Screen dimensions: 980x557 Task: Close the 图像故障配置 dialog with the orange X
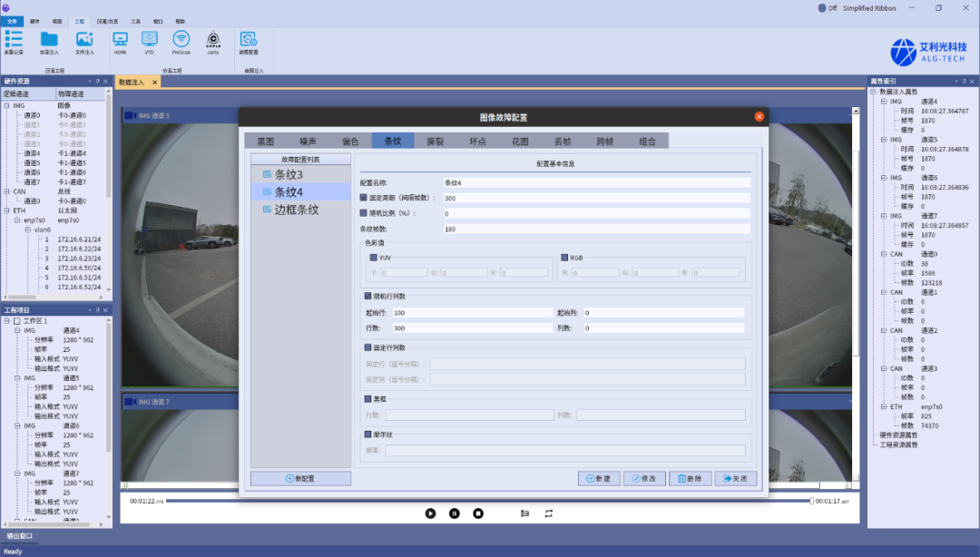pyautogui.click(x=759, y=117)
